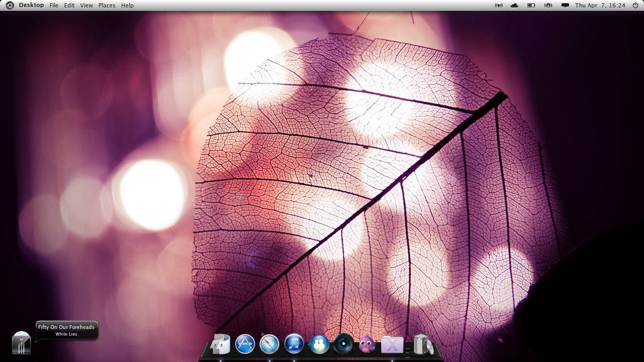Click the song title Fifty On Our Foreheads
This screenshot has height=362, width=644.
pyautogui.click(x=66, y=327)
